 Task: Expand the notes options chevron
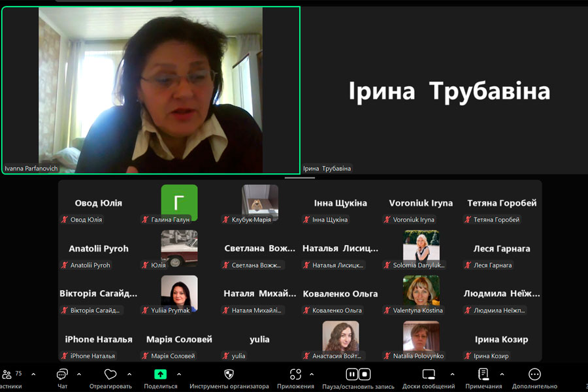502,374
